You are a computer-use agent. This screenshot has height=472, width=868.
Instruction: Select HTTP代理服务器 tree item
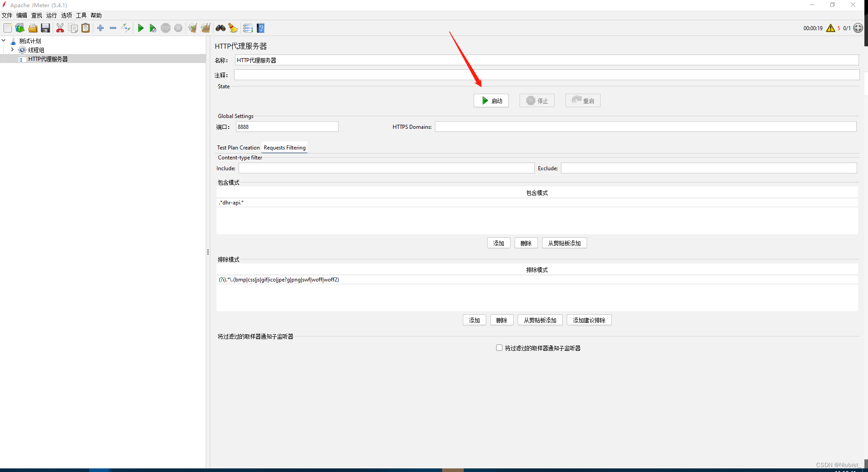tap(48, 59)
